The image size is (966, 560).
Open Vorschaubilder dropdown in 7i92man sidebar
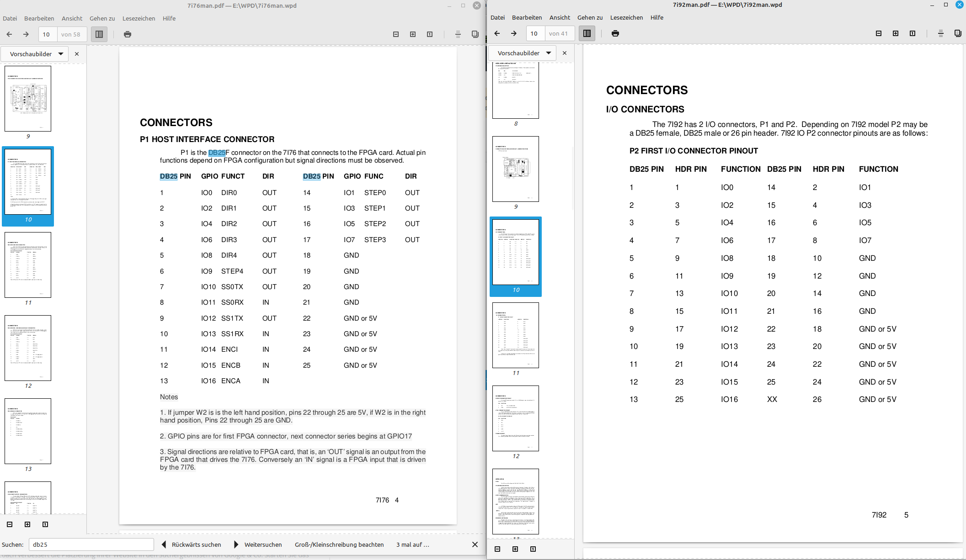click(x=523, y=53)
